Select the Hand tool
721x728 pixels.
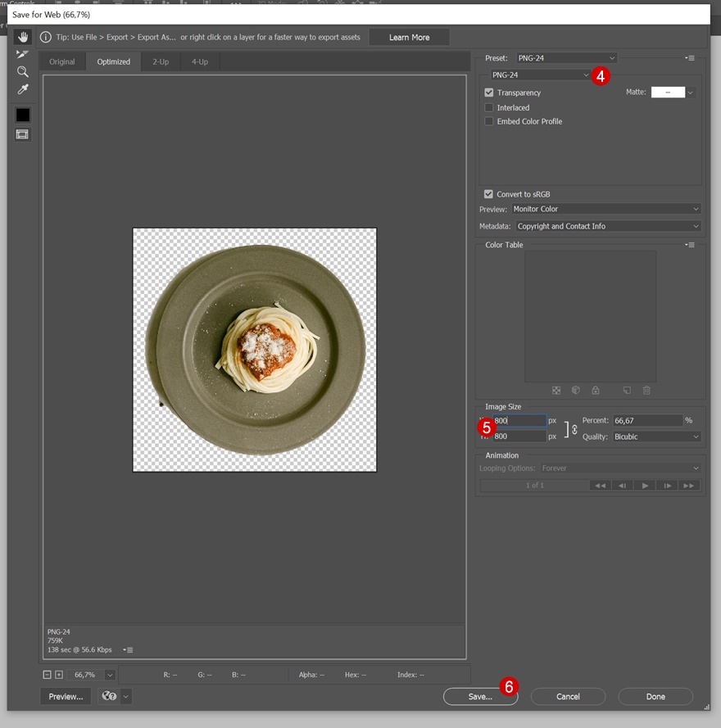click(x=22, y=37)
